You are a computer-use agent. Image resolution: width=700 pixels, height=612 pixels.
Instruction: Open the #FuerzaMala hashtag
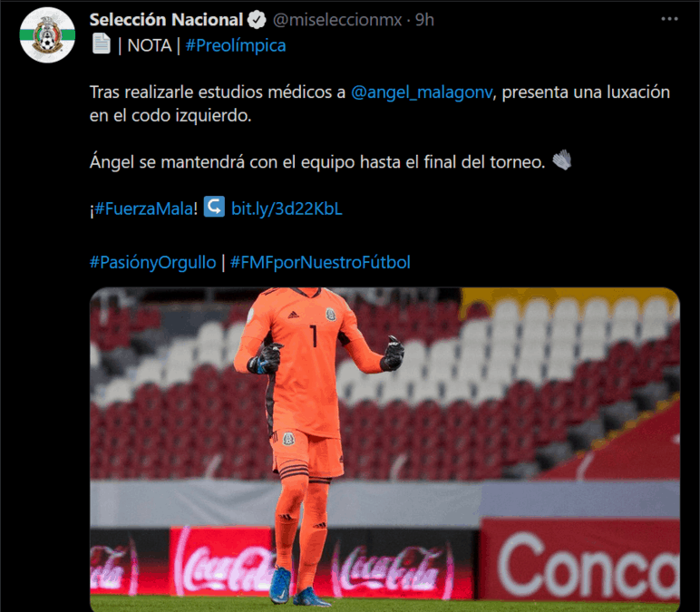(x=144, y=209)
